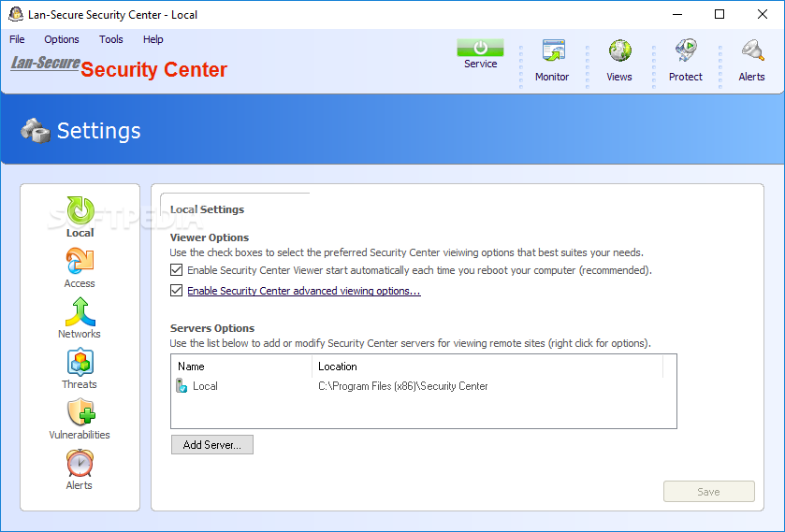Click the Viewer Options heading

pyautogui.click(x=210, y=237)
